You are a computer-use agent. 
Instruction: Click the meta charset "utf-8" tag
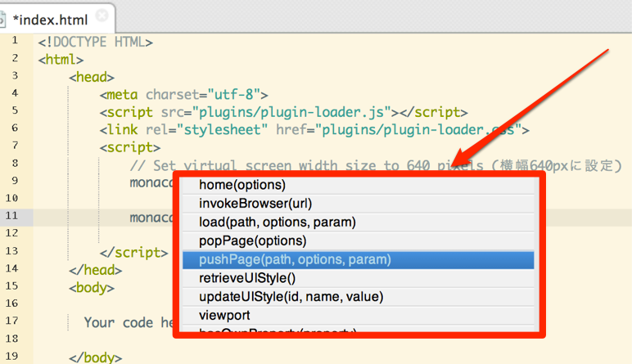pyautogui.click(x=183, y=94)
